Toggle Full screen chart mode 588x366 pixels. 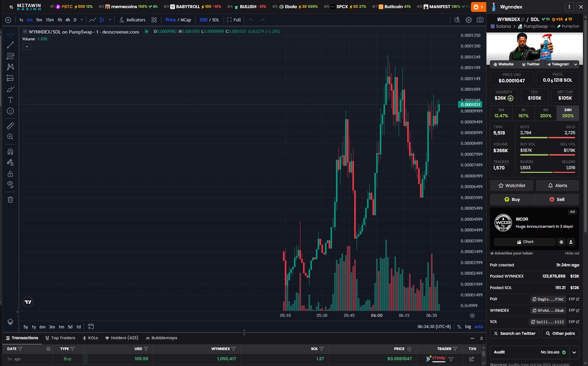234,20
